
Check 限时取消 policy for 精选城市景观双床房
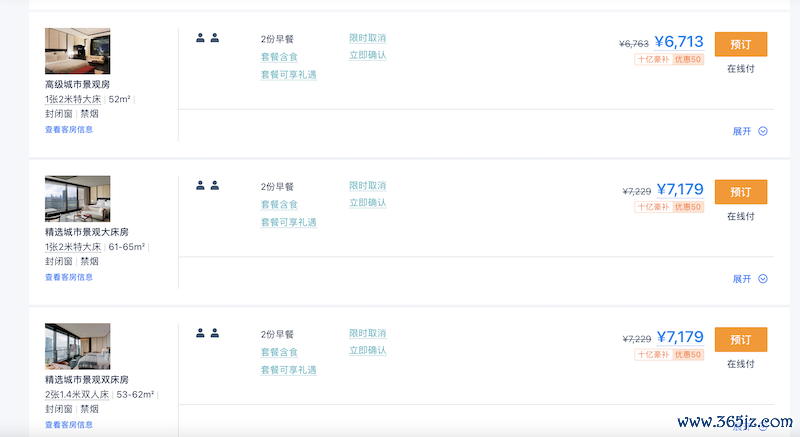367,333
